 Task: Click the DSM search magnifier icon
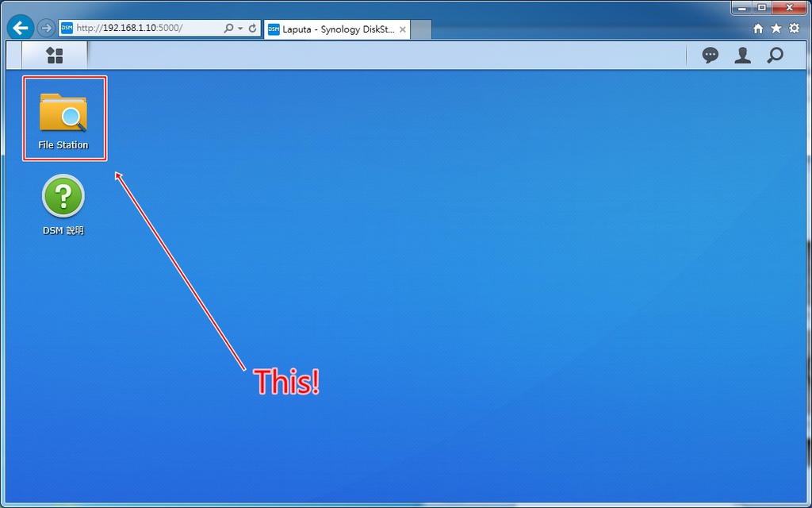pyautogui.click(x=775, y=56)
